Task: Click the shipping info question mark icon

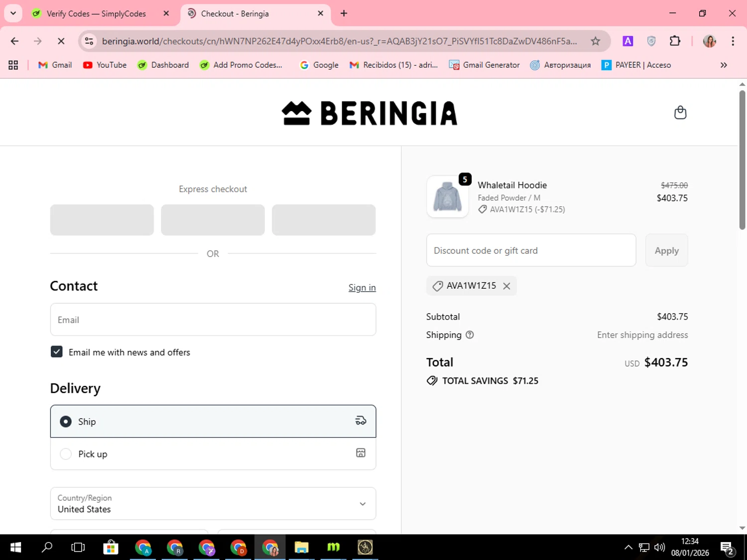Action: (470, 335)
